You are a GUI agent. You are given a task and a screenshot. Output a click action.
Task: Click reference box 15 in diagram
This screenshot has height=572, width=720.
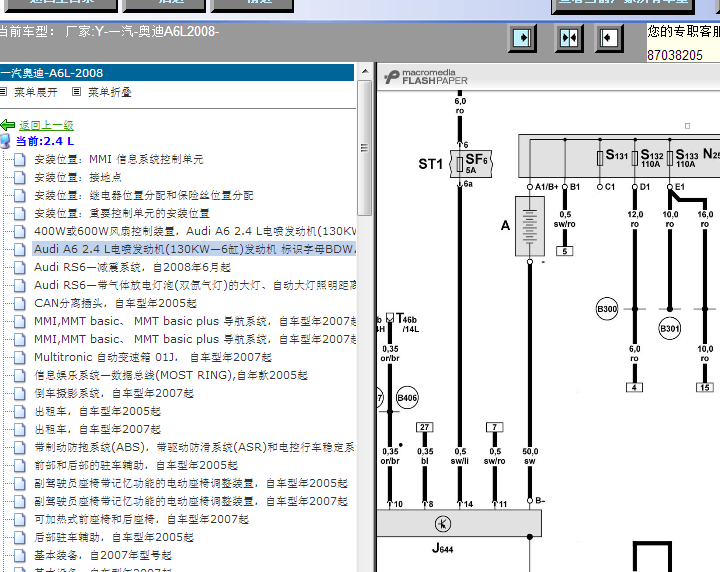tap(705, 387)
